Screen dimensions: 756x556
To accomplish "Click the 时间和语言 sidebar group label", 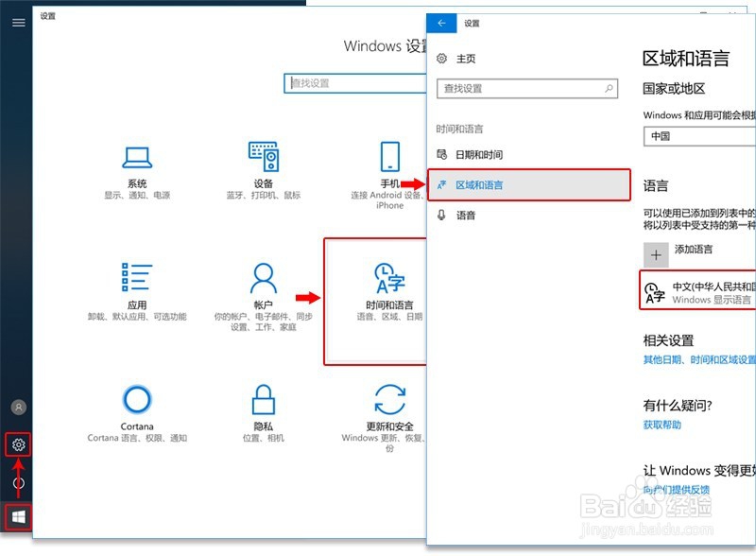I will tap(459, 129).
